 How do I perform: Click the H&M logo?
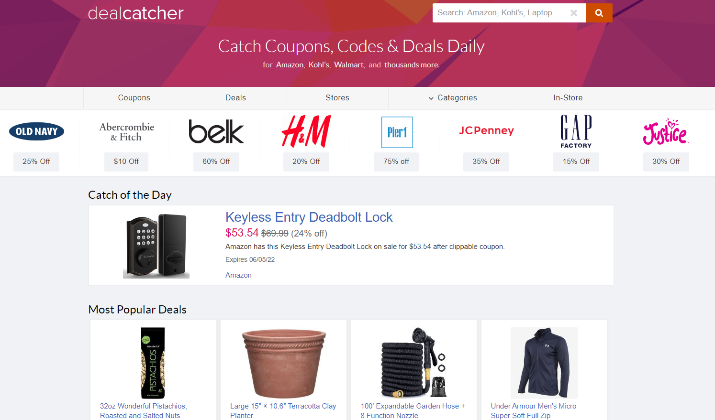tap(306, 131)
